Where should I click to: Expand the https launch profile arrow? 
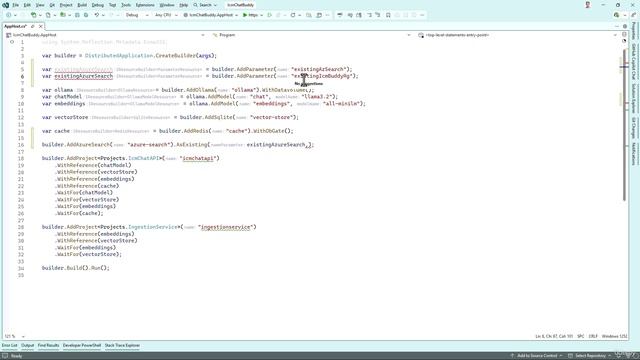[x=261, y=15]
